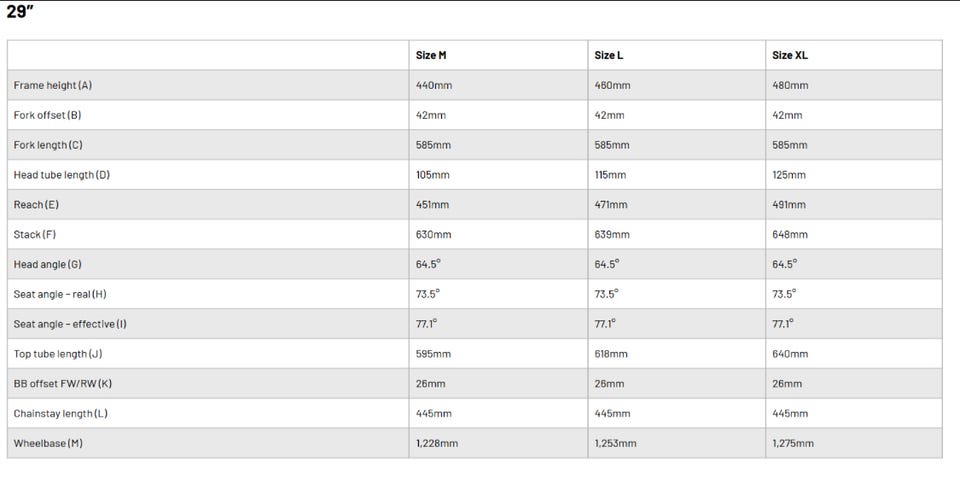Click the Head tube length (D) label
Viewport: 960px width, 492px height.
pos(61,175)
